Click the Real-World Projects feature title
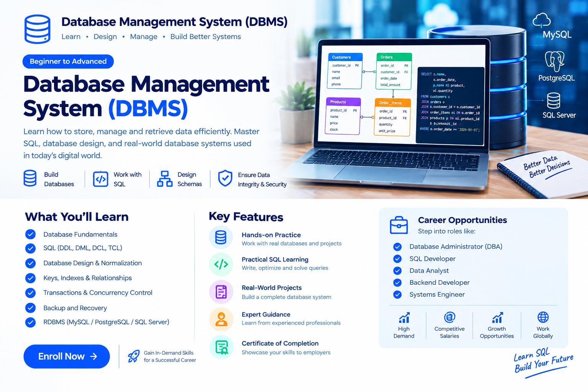 pyautogui.click(x=271, y=288)
